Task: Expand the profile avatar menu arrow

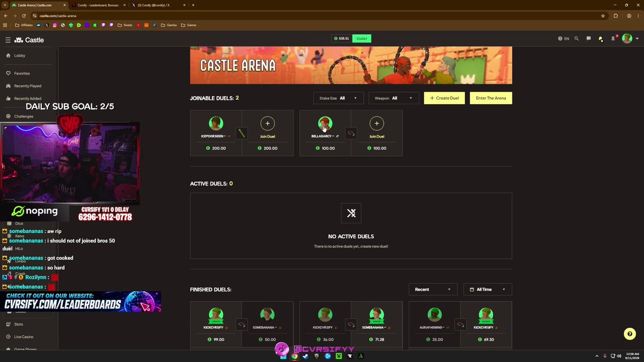Action: [636, 39]
